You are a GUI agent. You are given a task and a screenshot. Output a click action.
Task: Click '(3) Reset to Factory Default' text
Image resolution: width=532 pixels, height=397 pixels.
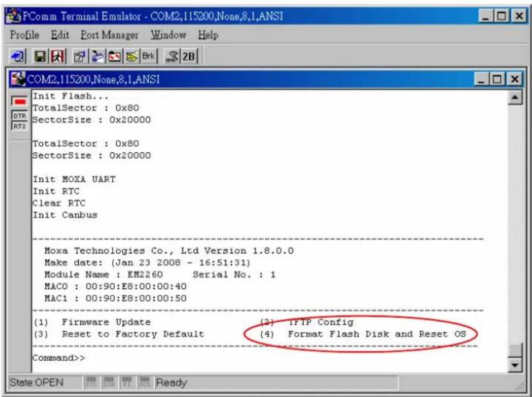pos(119,334)
